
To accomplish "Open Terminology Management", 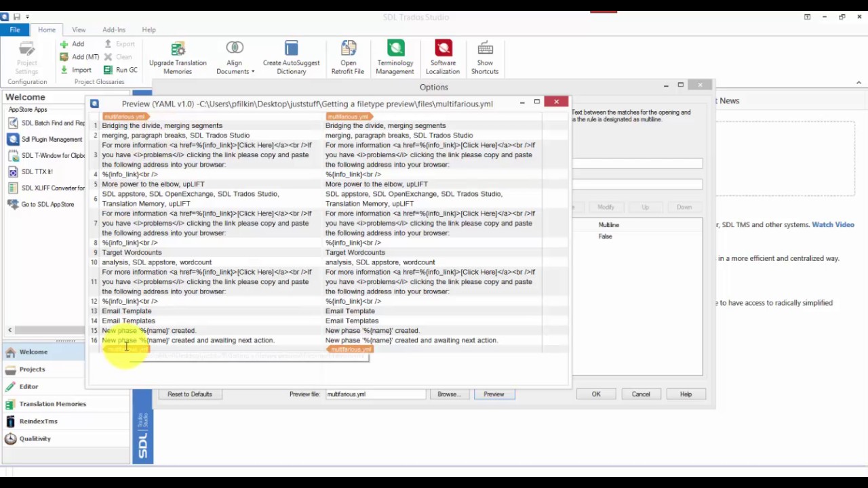I will coord(395,58).
